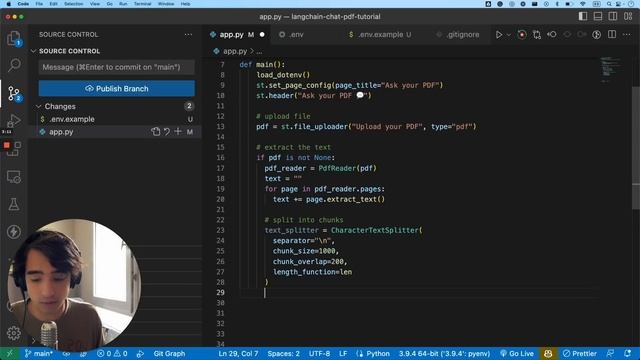Click the code minimap
Image resolution: width=640 pixels, height=360 pixels.
[x=610, y=69]
